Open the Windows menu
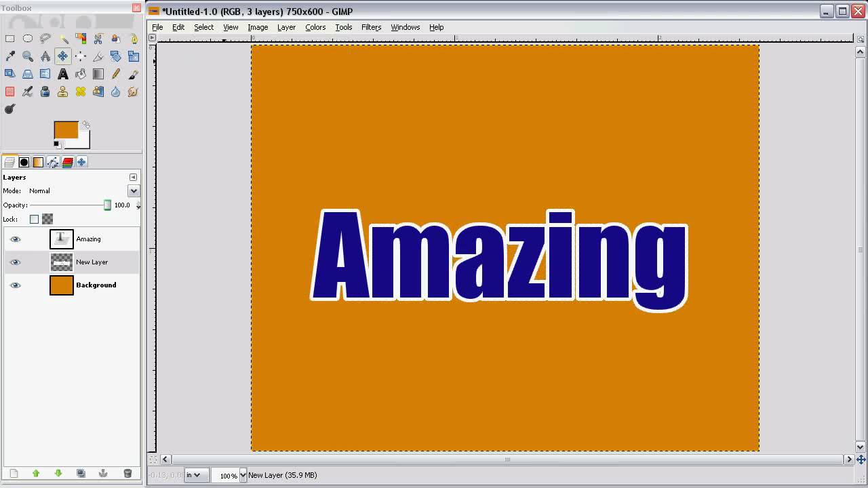 pyautogui.click(x=405, y=27)
